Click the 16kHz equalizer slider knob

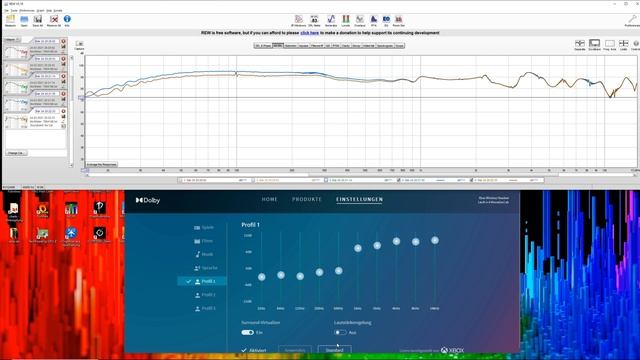pyautogui.click(x=435, y=240)
